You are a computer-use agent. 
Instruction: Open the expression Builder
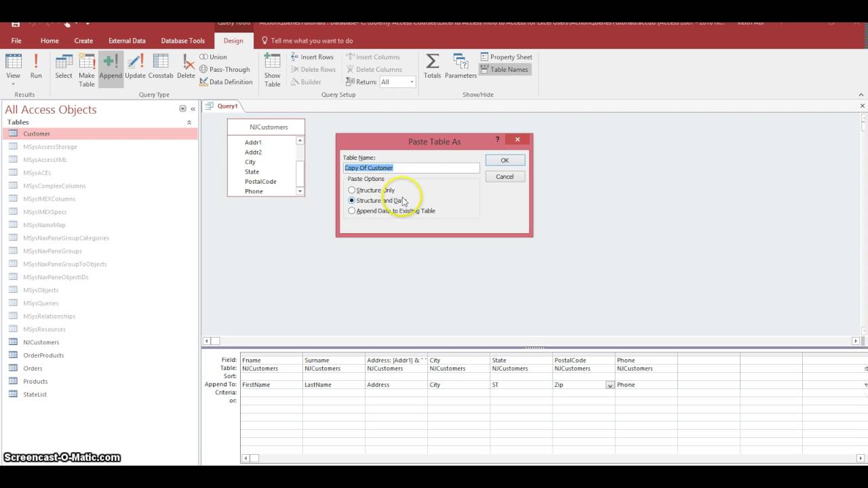click(x=306, y=82)
